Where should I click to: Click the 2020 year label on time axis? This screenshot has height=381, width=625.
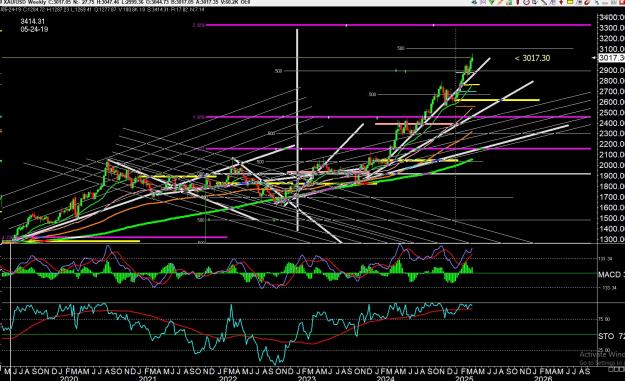69,378
